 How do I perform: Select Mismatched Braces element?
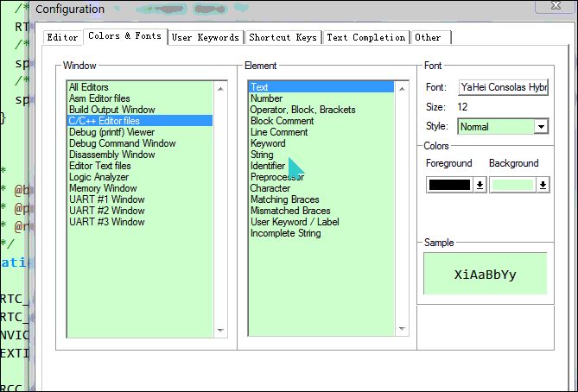[321, 211]
